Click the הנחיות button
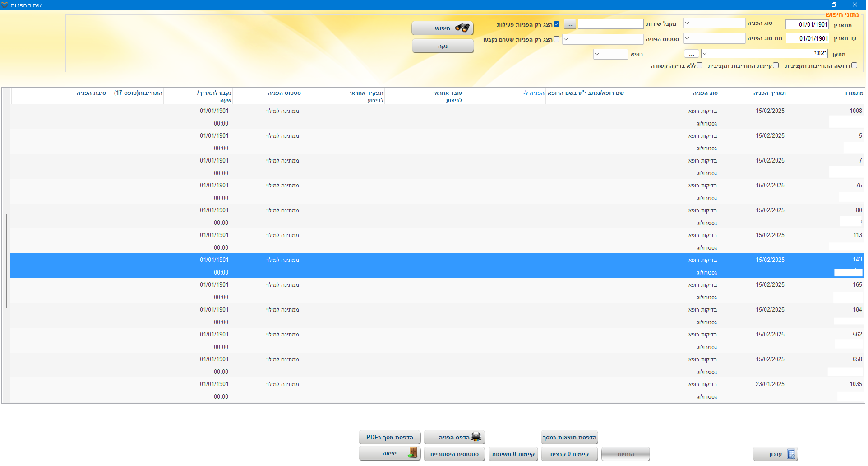The image size is (868, 466). point(626,454)
